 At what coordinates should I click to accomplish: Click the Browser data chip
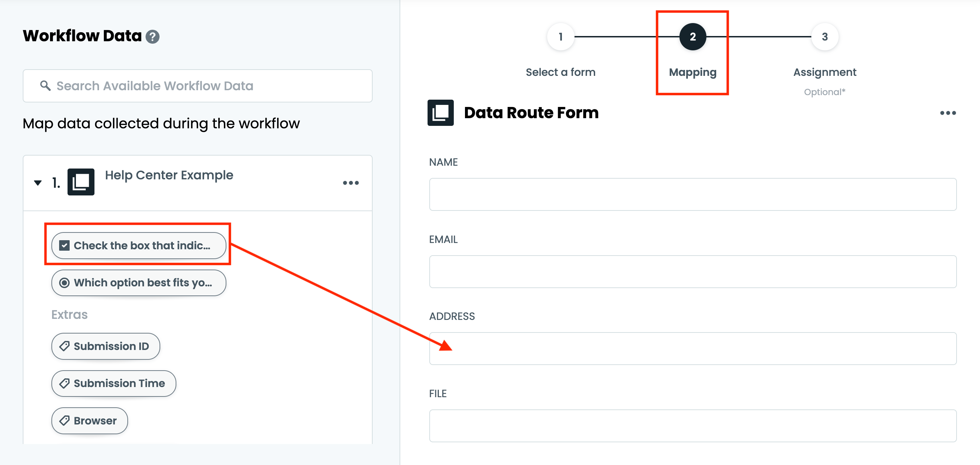(x=90, y=421)
